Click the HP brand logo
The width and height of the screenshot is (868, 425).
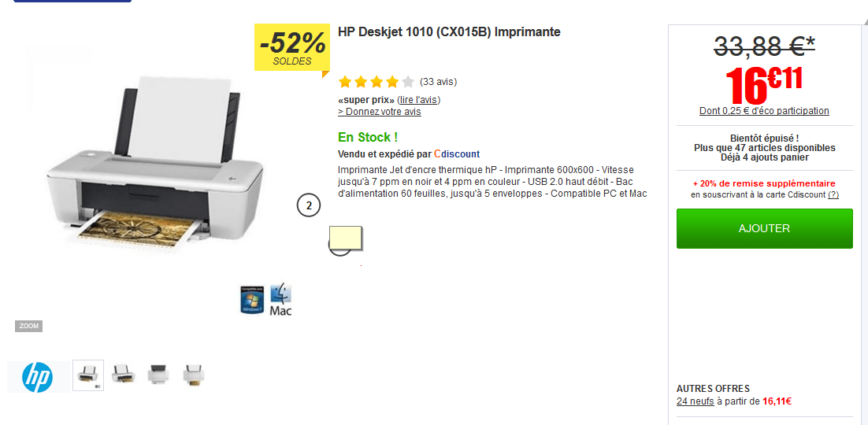tap(37, 377)
